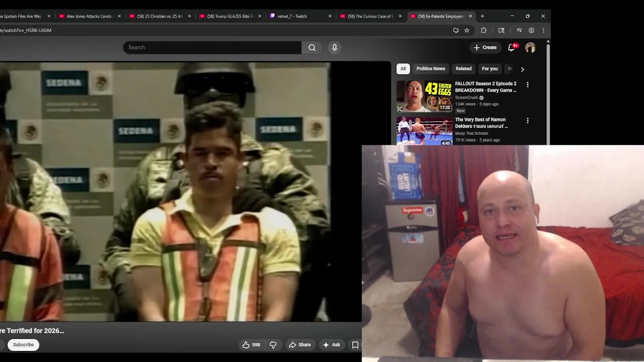Click the search magnifier button

click(x=312, y=47)
